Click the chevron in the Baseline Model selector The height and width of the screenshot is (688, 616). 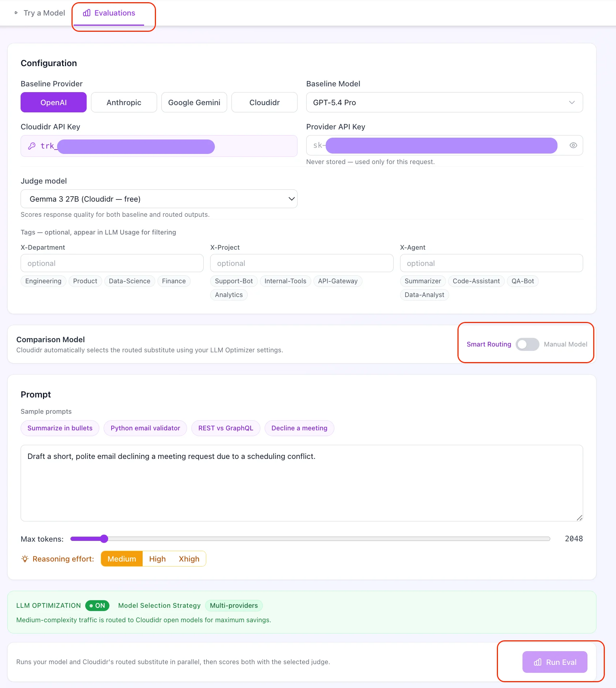[x=572, y=102]
